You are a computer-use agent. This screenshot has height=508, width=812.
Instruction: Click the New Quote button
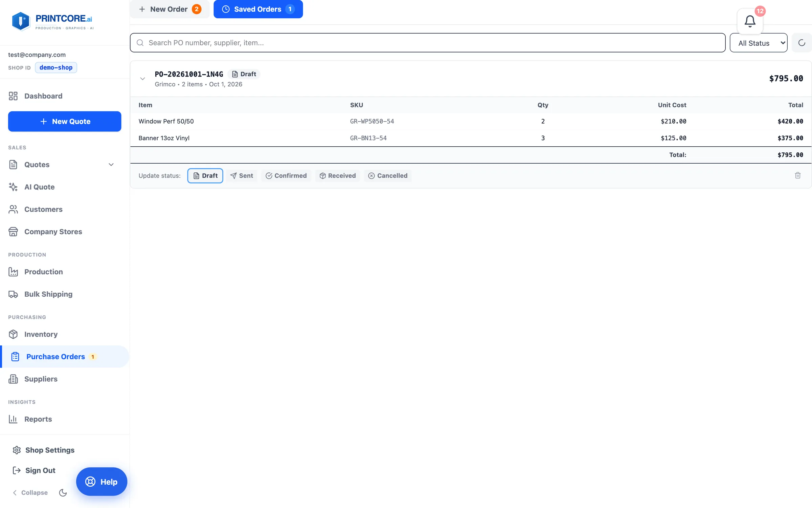coord(65,121)
